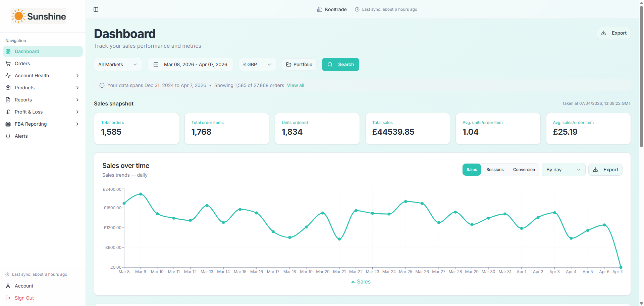Screen dimensions: 644x306
Task: Click the Account person icon
Action: pyautogui.click(x=8, y=286)
